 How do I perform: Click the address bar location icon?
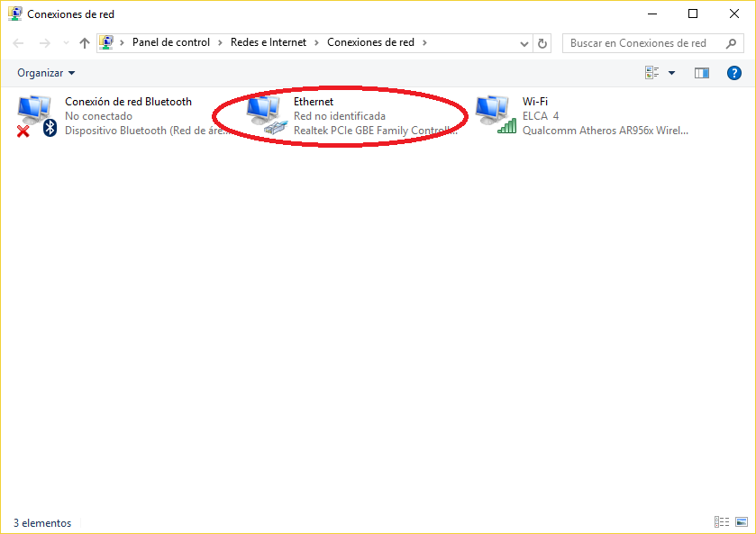[106, 42]
